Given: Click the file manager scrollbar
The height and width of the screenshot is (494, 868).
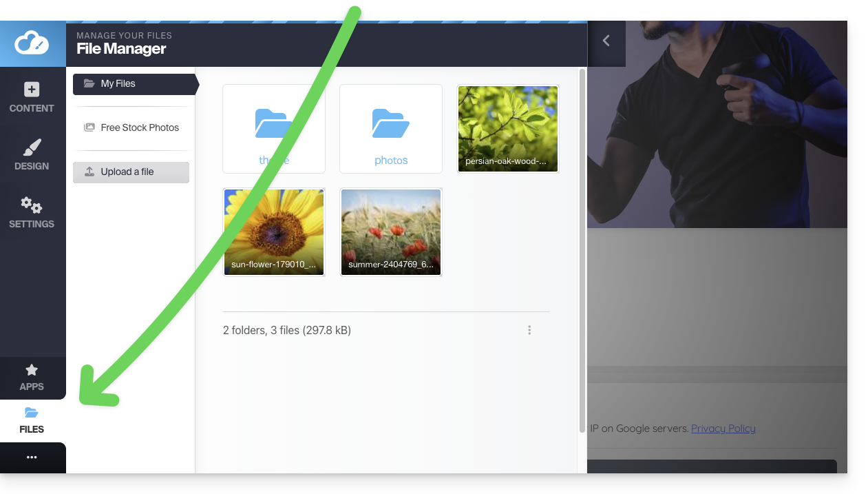Looking at the screenshot, I should click(x=582, y=250).
